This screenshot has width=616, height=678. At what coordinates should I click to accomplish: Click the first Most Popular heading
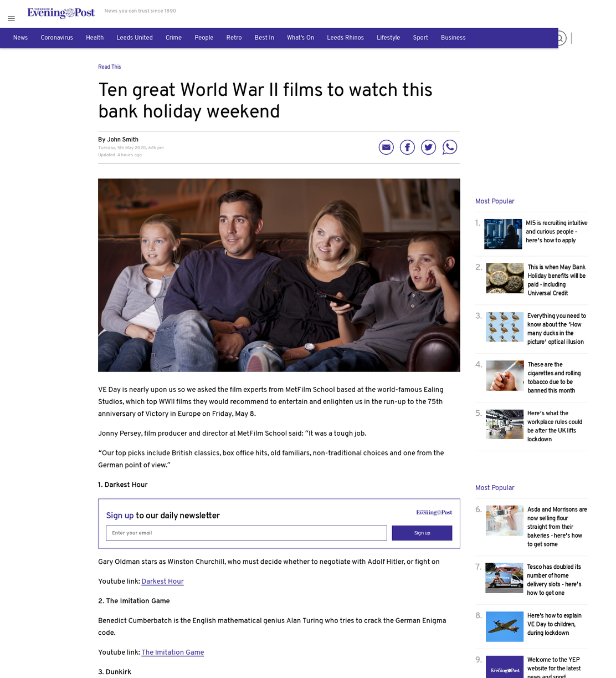495,201
